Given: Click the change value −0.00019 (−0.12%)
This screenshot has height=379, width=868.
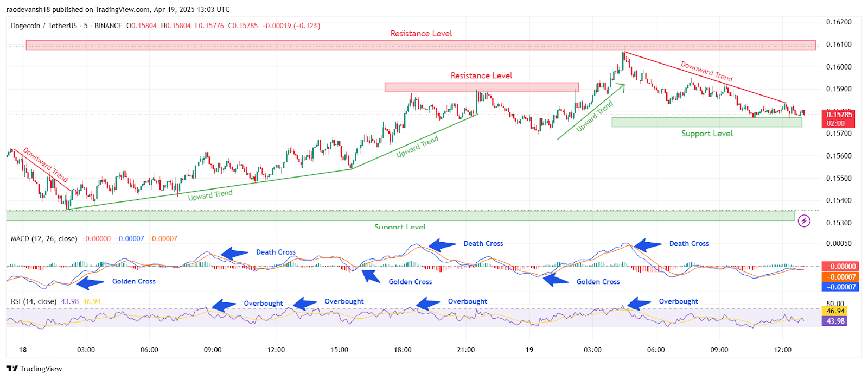Looking at the screenshot, I should pyautogui.click(x=291, y=26).
